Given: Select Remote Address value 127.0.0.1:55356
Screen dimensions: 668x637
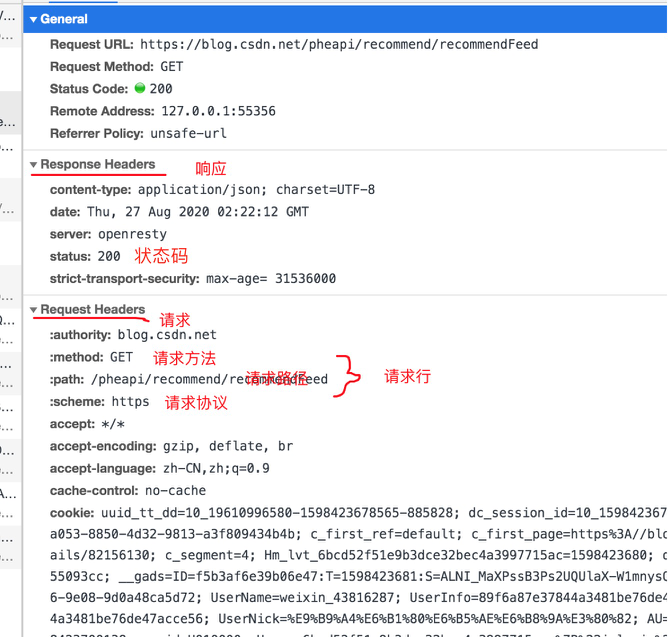Looking at the screenshot, I should tap(219, 111).
